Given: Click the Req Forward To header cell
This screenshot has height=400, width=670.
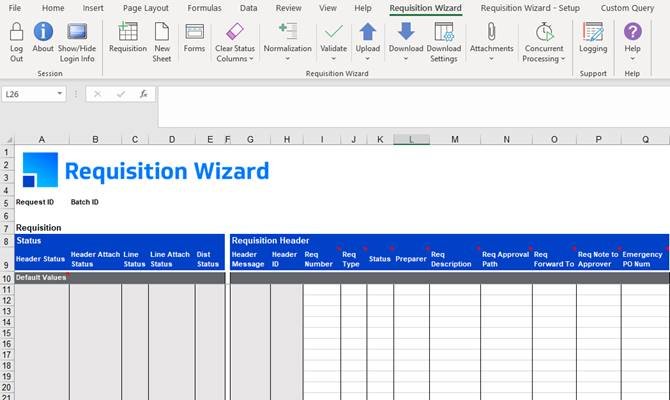Looking at the screenshot, I should (x=554, y=259).
